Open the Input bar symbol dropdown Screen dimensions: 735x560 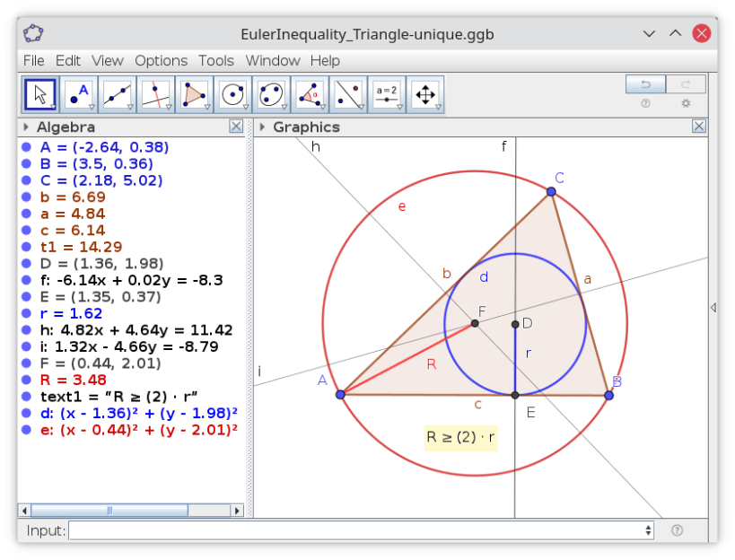tap(648, 530)
